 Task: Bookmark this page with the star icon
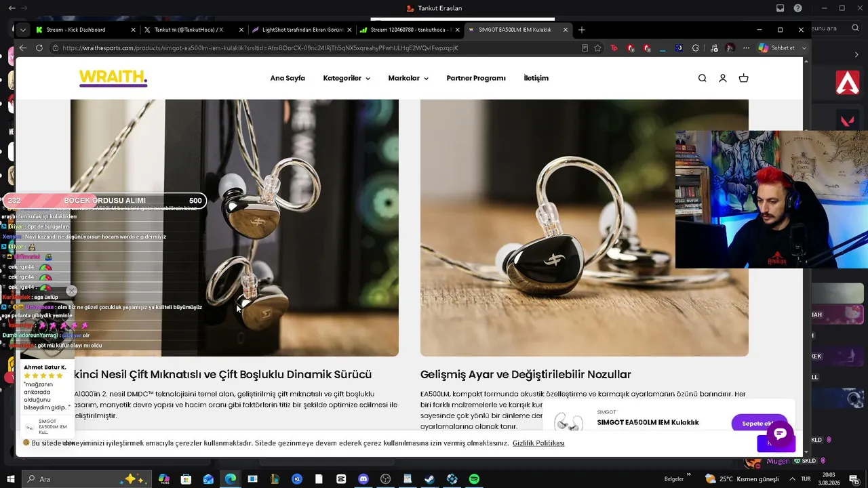tap(597, 48)
